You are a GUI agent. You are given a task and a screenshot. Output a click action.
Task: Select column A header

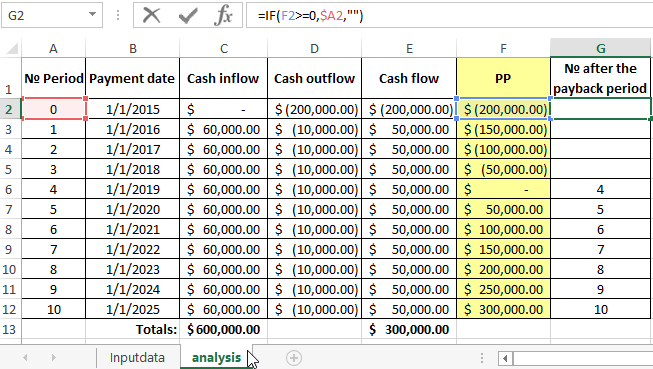(x=53, y=49)
